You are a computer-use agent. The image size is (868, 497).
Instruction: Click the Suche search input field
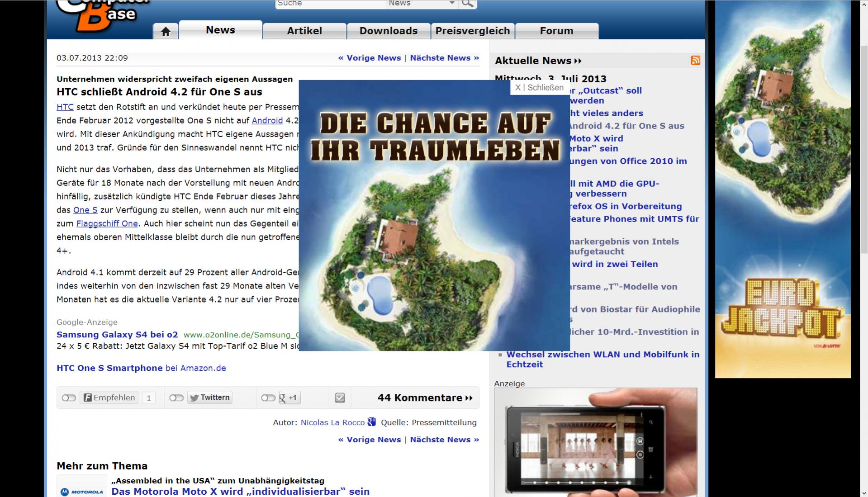click(x=331, y=4)
